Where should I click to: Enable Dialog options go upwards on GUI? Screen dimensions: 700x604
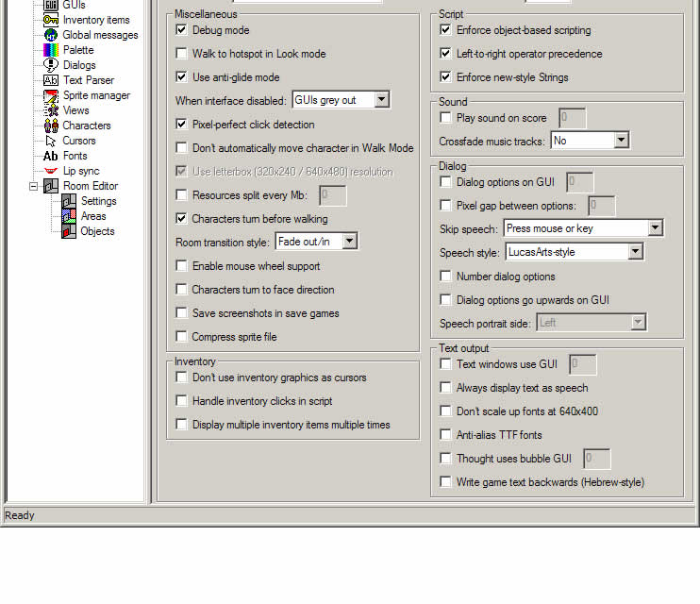click(445, 300)
